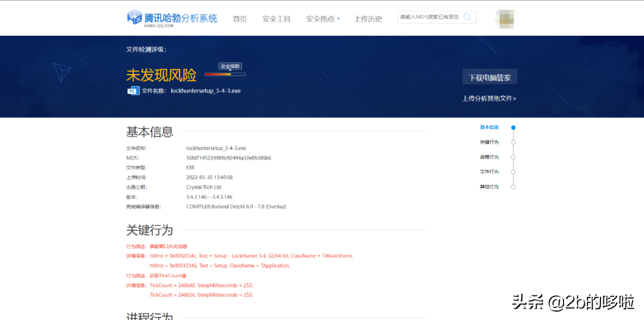This screenshot has width=644, height=320.
Task: Click the 未发现风险 rating text
Action: tap(161, 75)
